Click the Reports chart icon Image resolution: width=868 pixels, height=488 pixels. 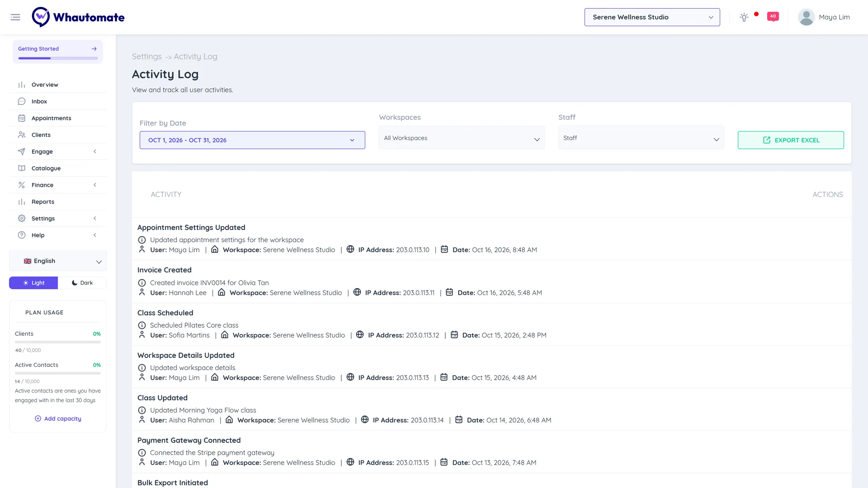[22, 202]
